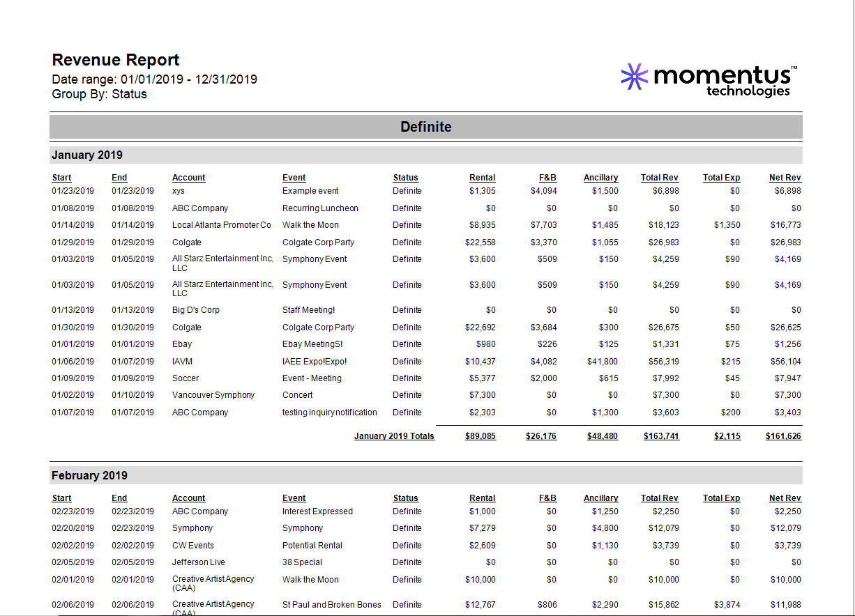Click the net revenue value $3,403
Image resolution: width=855 pixels, height=616 pixels.
tap(787, 413)
